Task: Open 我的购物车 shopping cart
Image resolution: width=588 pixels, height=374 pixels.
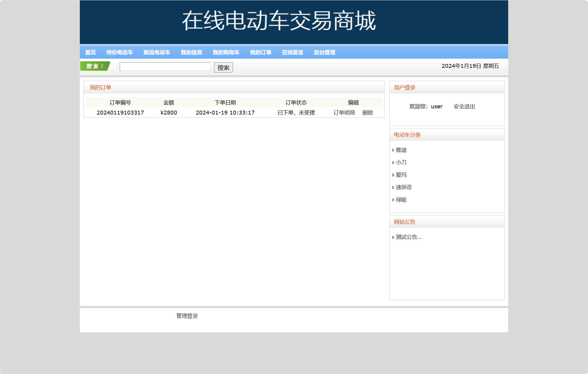Action: pyautogui.click(x=226, y=52)
